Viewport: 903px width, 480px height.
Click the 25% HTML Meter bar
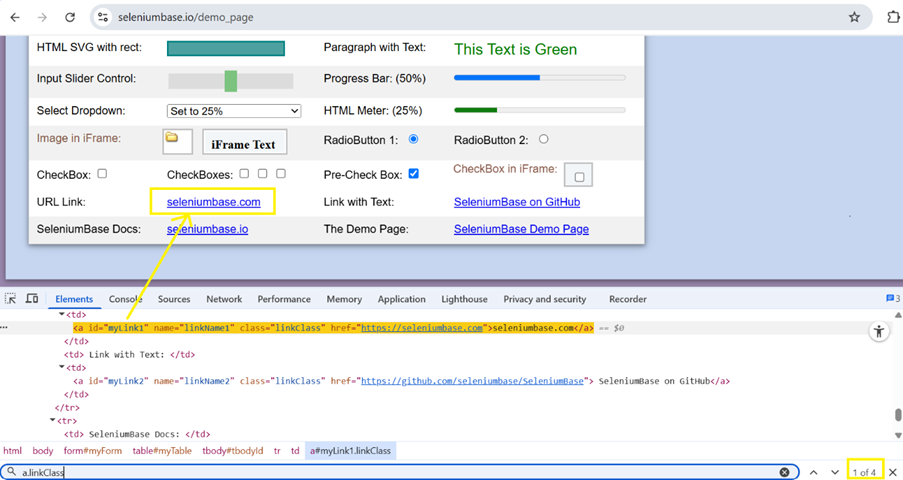tap(540, 109)
